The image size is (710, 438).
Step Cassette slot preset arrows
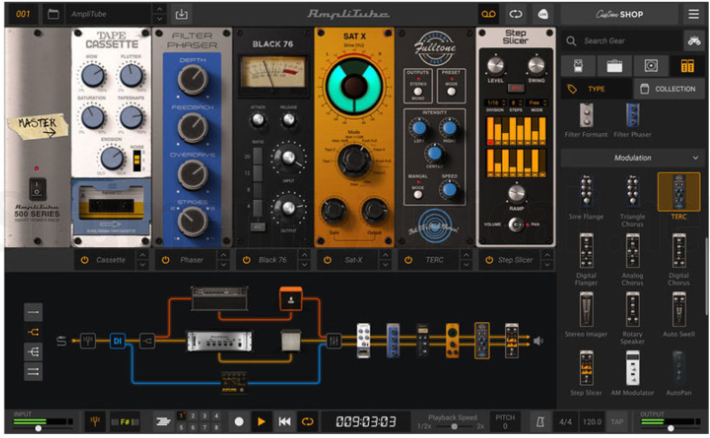(143, 260)
